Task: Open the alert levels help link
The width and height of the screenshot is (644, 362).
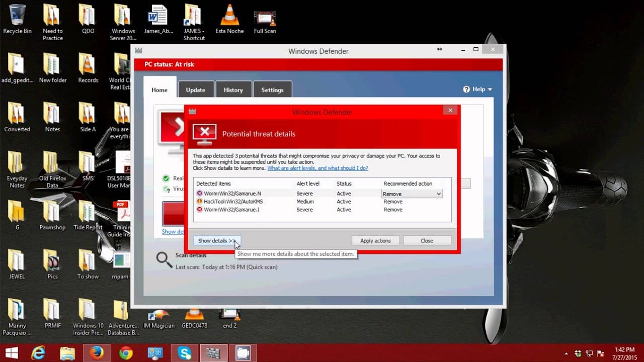Action: click(x=317, y=168)
